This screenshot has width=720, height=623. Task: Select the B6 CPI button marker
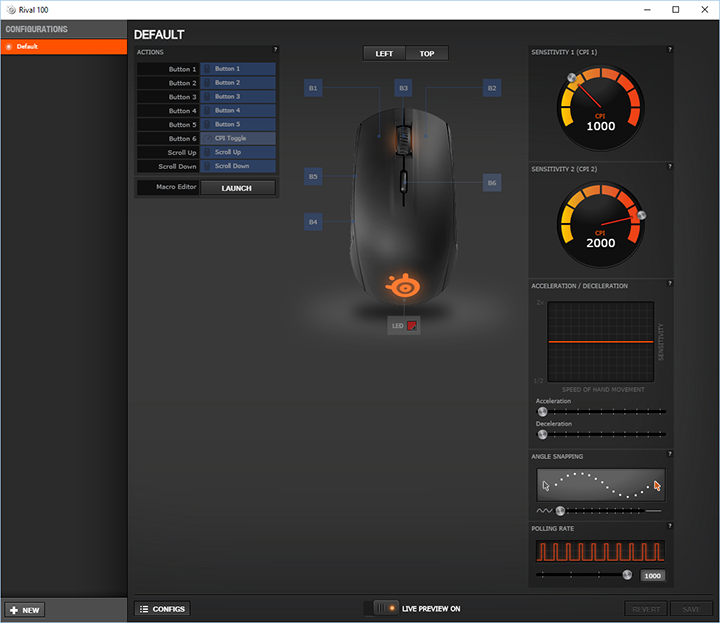coord(491,183)
